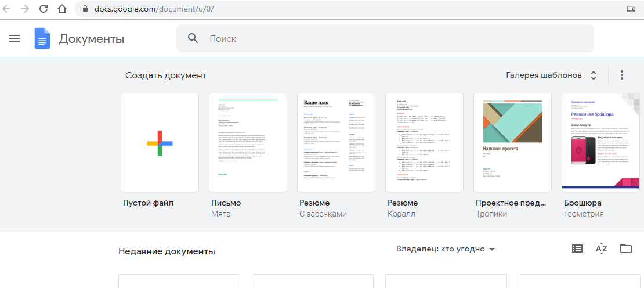Choose the Резюме Коралл template

pos(424,142)
